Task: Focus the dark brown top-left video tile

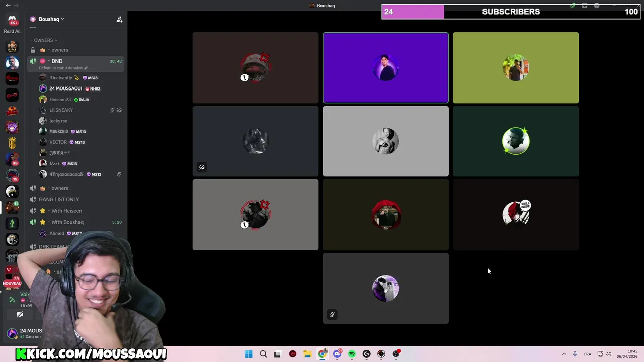Action: point(256,68)
